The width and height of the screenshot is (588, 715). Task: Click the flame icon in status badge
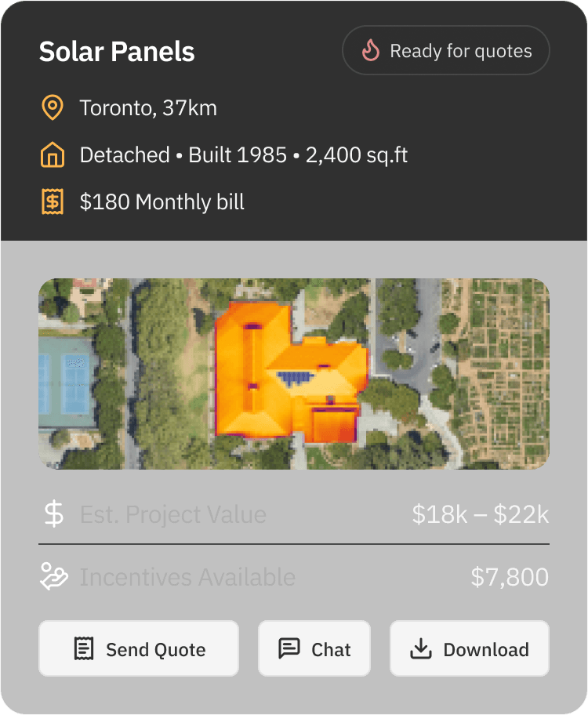370,52
